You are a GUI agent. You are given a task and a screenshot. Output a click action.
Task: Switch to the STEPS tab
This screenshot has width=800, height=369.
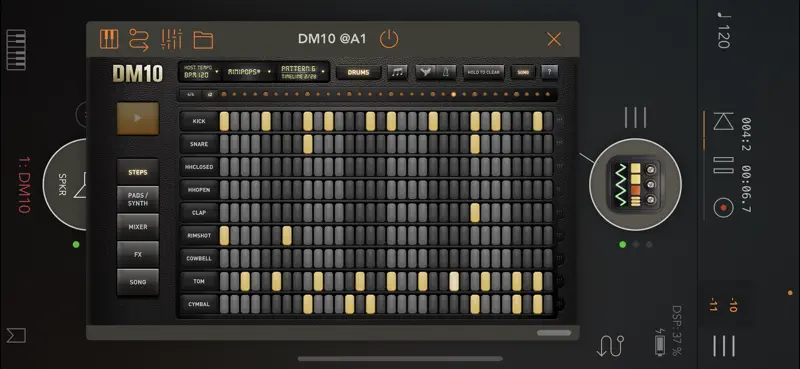[138, 173]
